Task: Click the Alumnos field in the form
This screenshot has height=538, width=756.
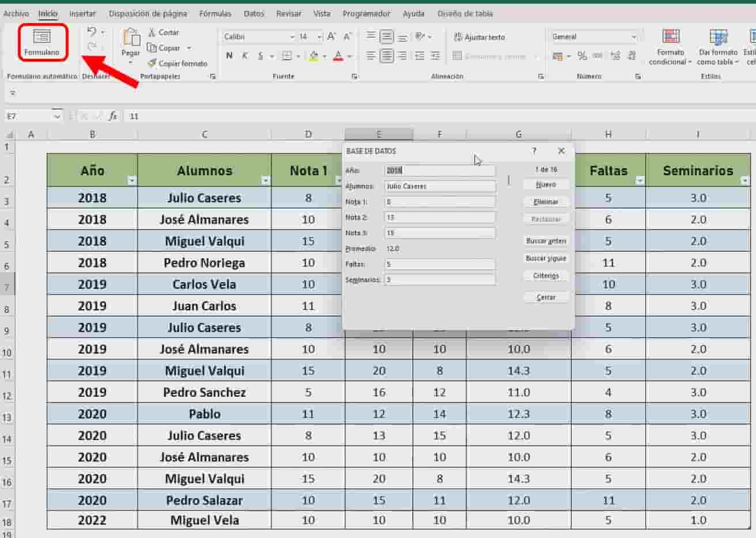Action: point(440,186)
